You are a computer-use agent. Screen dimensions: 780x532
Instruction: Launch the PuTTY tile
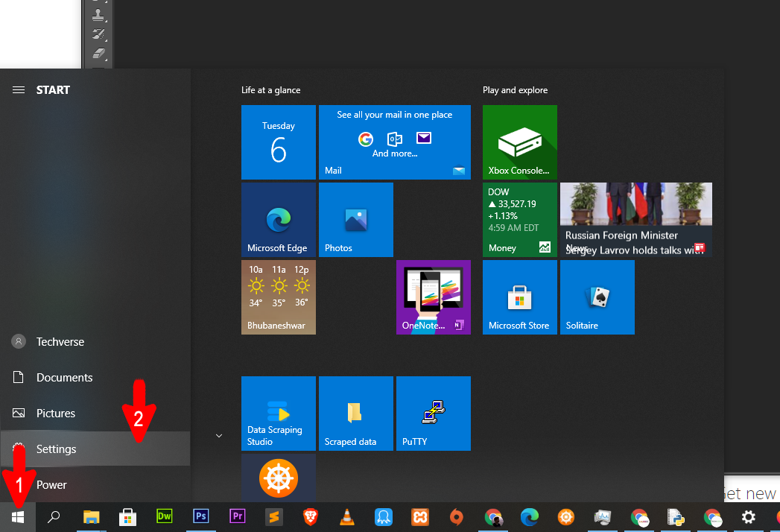click(x=434, y=414)
